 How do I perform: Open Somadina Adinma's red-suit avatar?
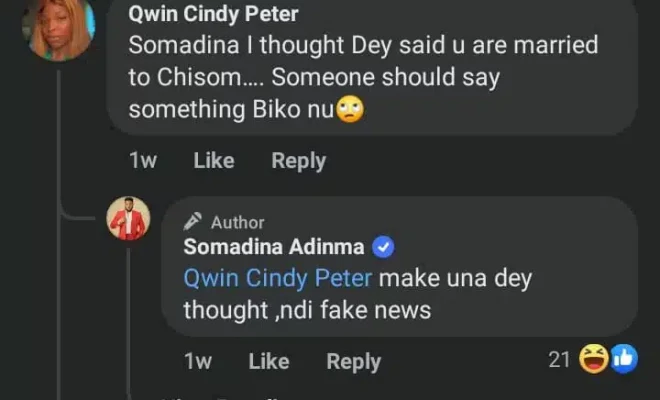click(128, 218)
